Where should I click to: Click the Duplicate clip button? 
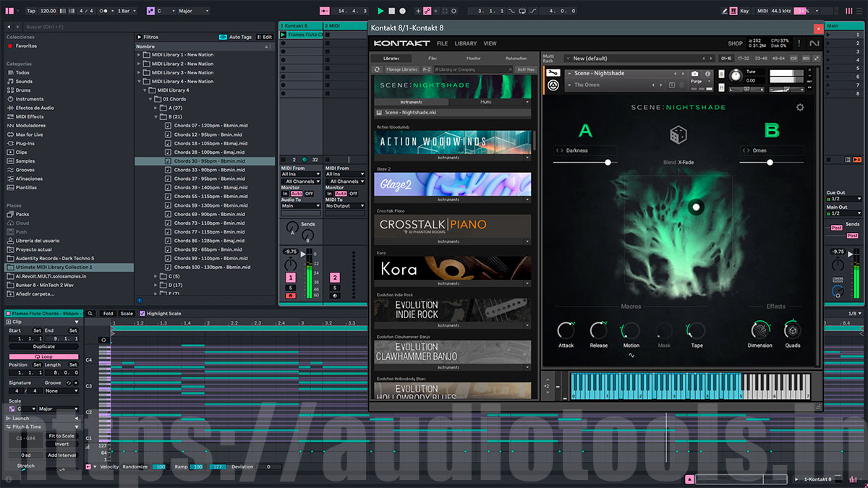point(43,346)
